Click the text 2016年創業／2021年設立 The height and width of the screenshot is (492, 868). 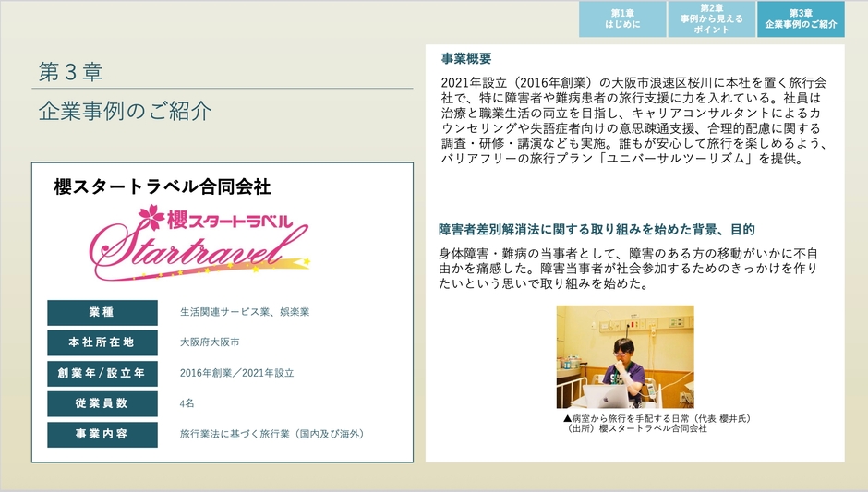pyautogui.click(x=237, y=373)
